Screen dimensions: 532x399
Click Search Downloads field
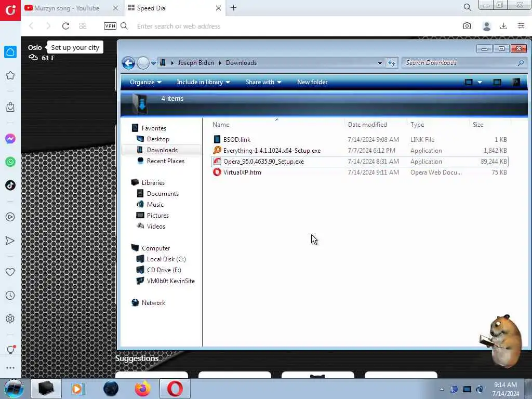point(464,63)
